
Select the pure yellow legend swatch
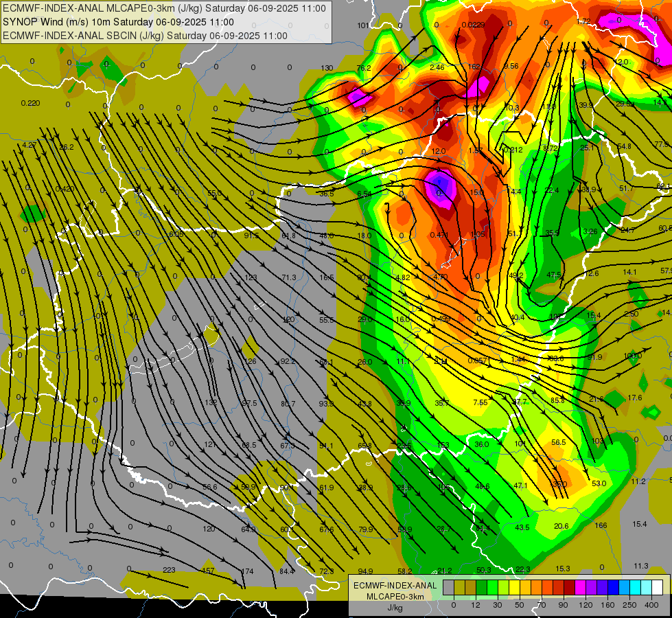pos(514,587)
